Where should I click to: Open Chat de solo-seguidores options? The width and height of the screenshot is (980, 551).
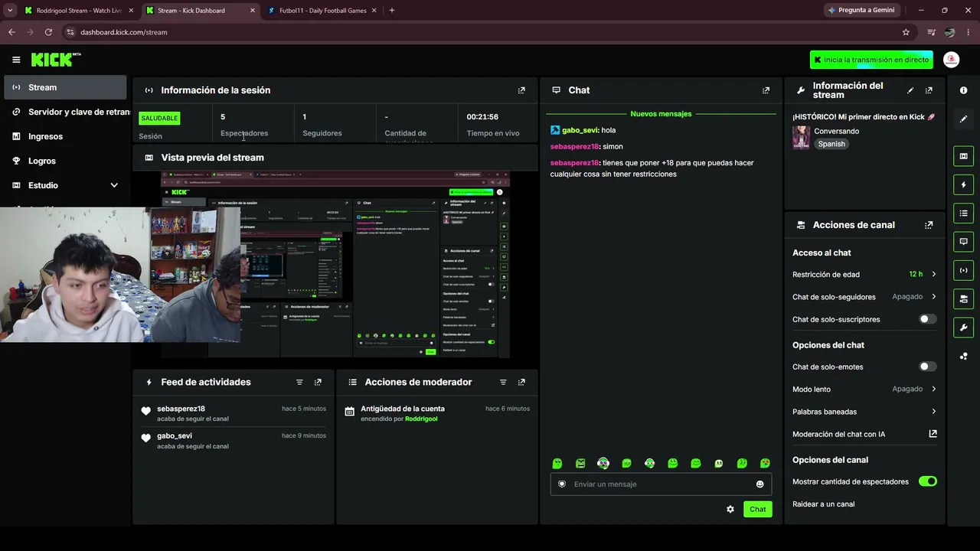[864, 297]
